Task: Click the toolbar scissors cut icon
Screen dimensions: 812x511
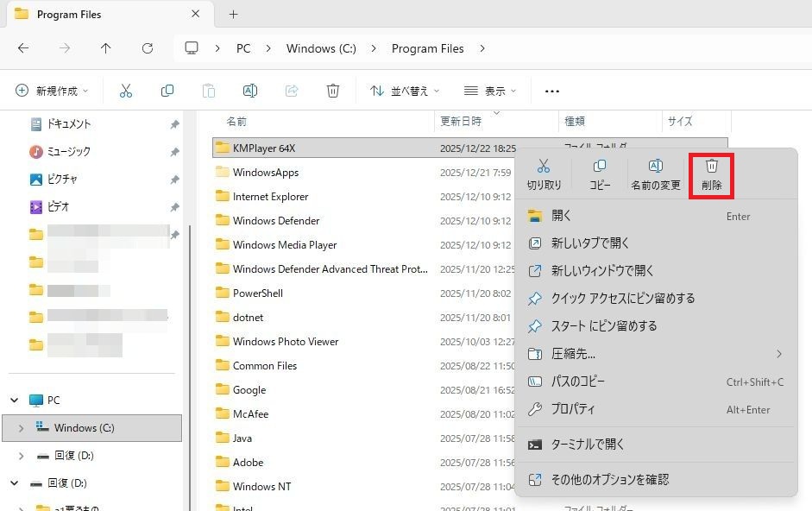Action: tap(126, 91)
